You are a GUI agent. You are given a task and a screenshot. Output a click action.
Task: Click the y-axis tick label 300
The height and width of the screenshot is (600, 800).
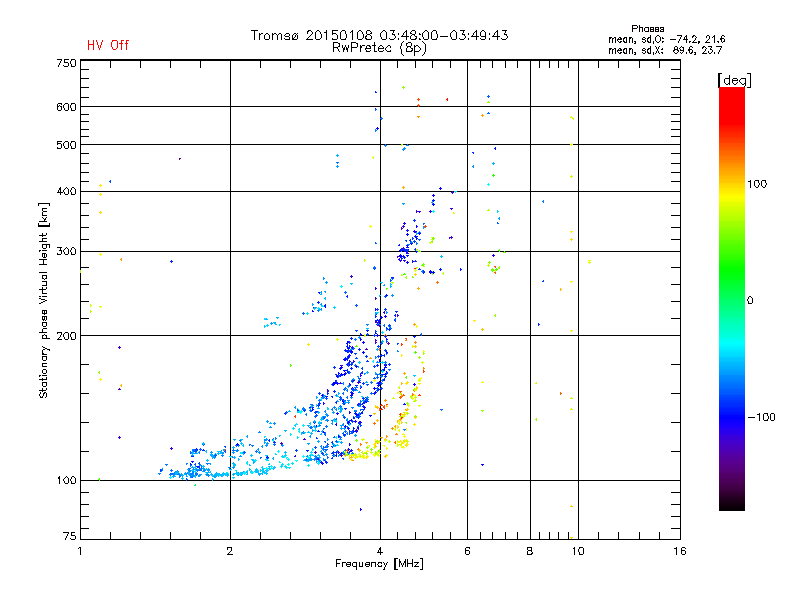(x=67, y=251)
